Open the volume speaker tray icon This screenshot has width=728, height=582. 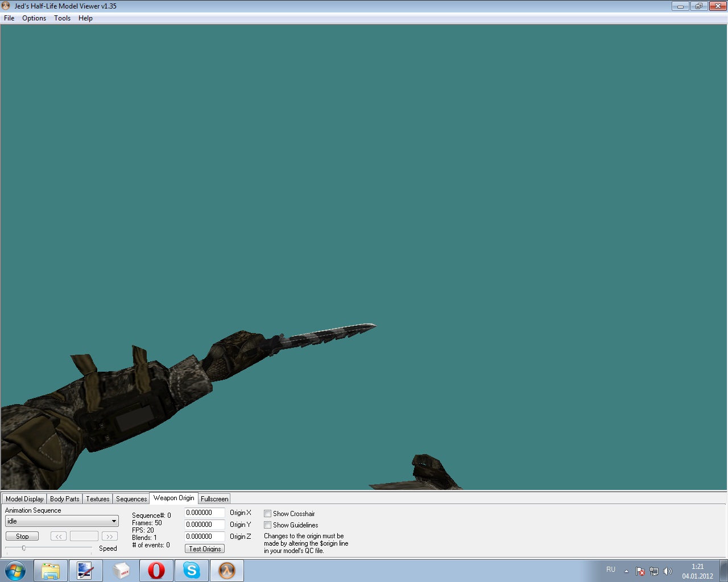668,571
